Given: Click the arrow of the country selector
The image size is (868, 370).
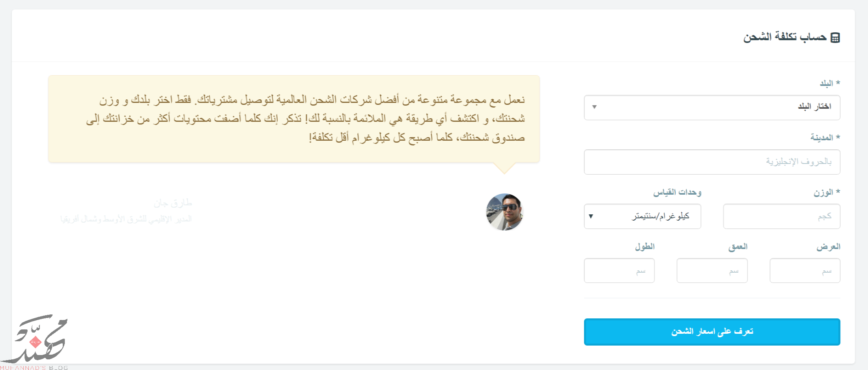Looking at the screenshot, I should coord(594,107).
